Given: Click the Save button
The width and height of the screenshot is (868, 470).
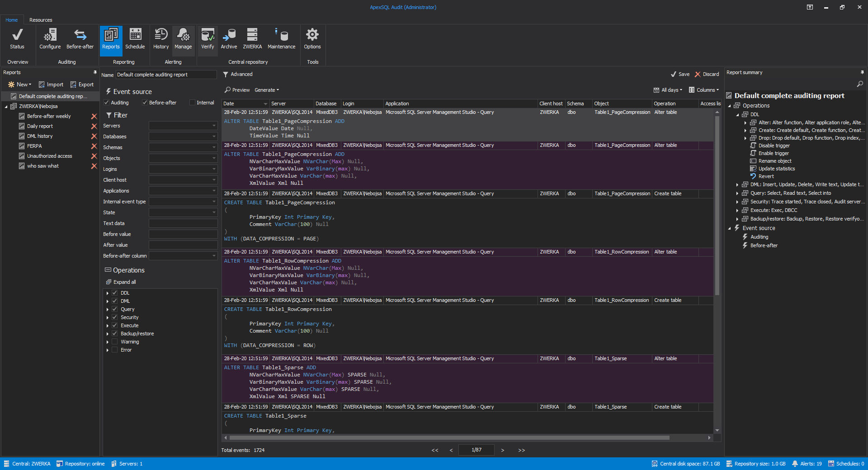Looking at the screenshot, I should 680,74.
